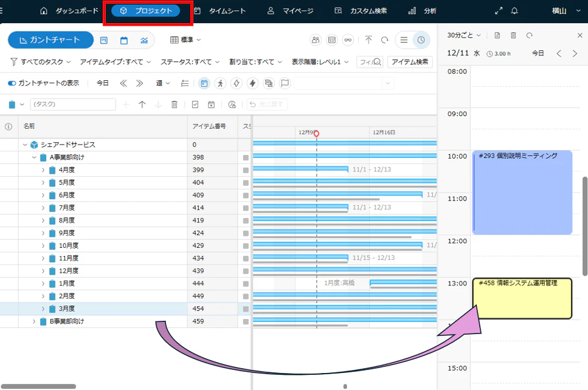588x390 pixels.
Task: Click status box for 3月度 row
Action: (246, 309)
